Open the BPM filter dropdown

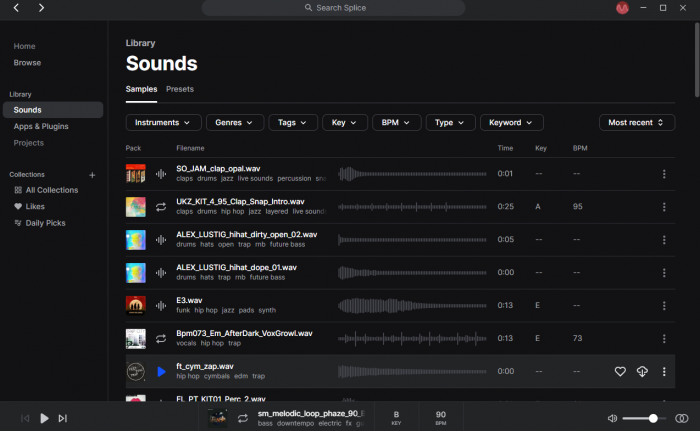(396, 122)
